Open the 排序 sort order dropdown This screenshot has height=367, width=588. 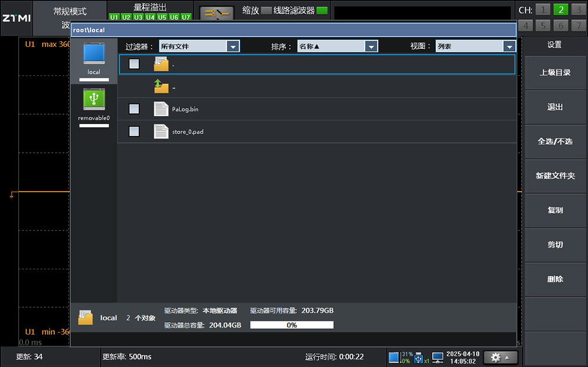click(370, 46)
